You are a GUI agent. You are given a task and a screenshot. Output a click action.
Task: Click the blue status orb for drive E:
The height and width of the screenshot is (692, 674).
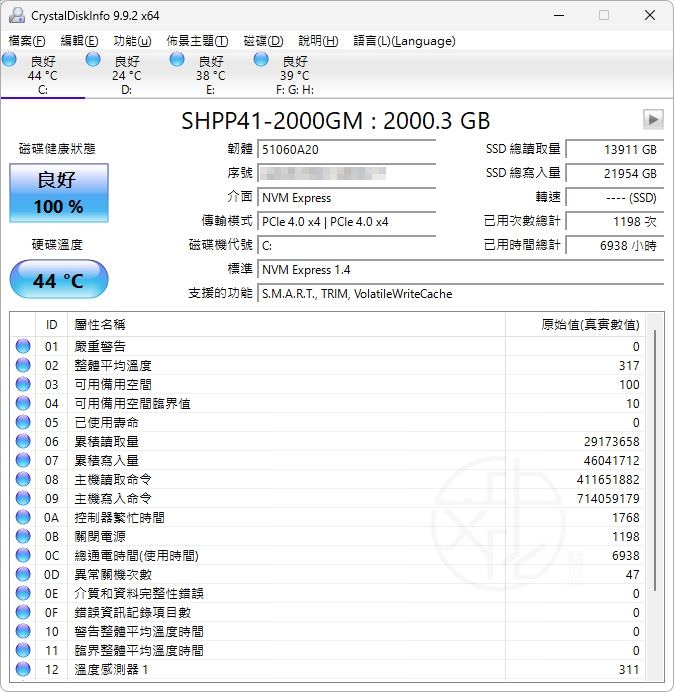(x=177, y=59)
